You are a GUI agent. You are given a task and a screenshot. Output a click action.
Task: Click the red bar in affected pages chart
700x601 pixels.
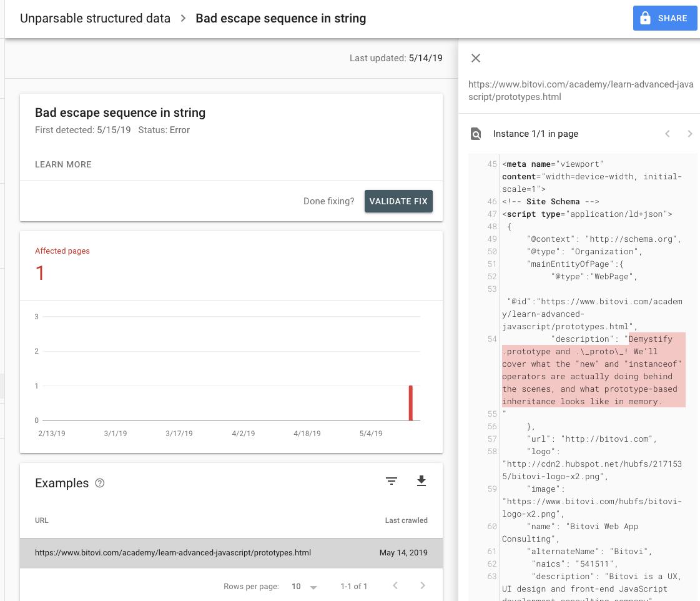click(411, 403)
